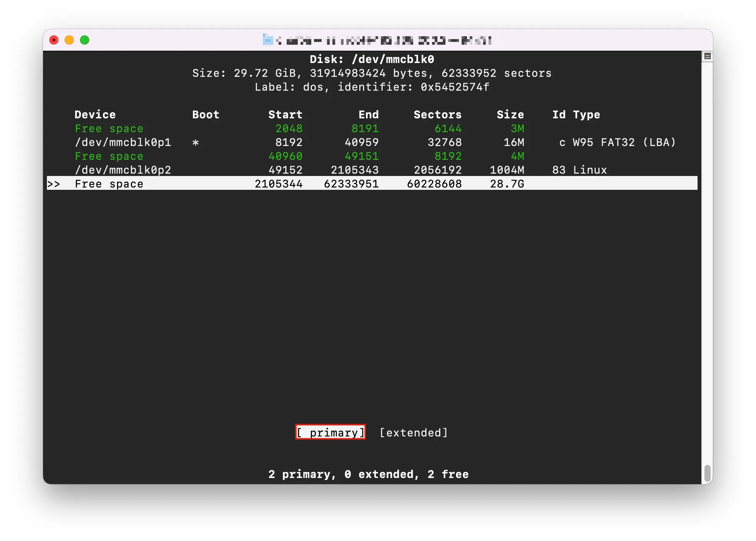Choose the primary partition type option

point(330,432)
